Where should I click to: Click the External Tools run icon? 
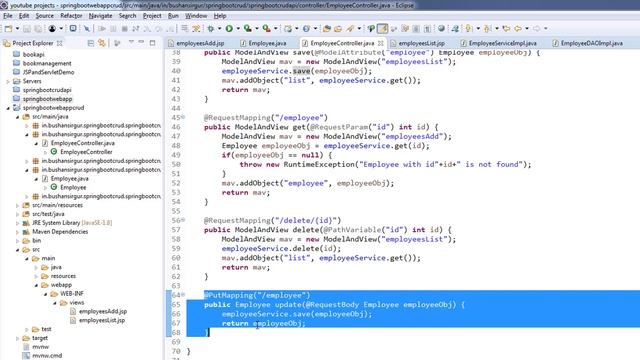(266, 29)
